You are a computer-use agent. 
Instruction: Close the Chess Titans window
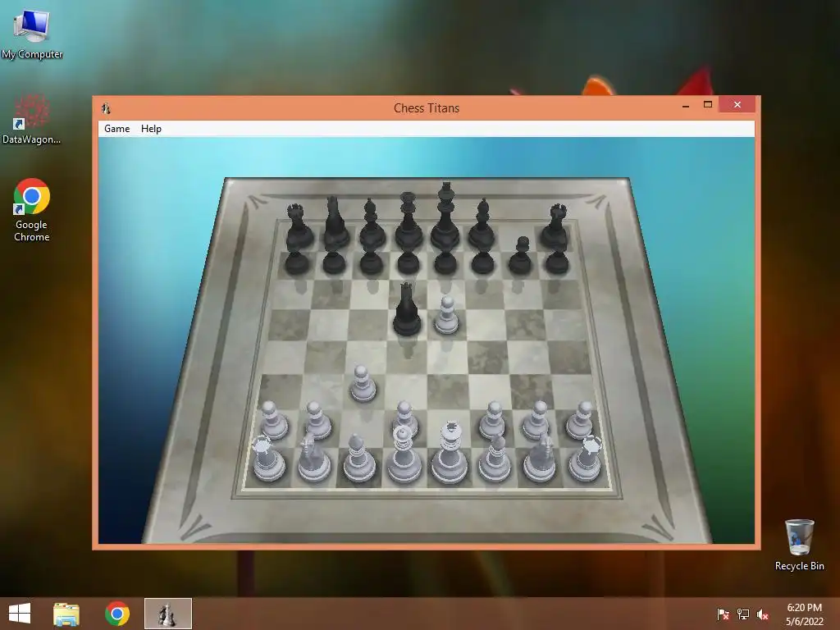737,104
